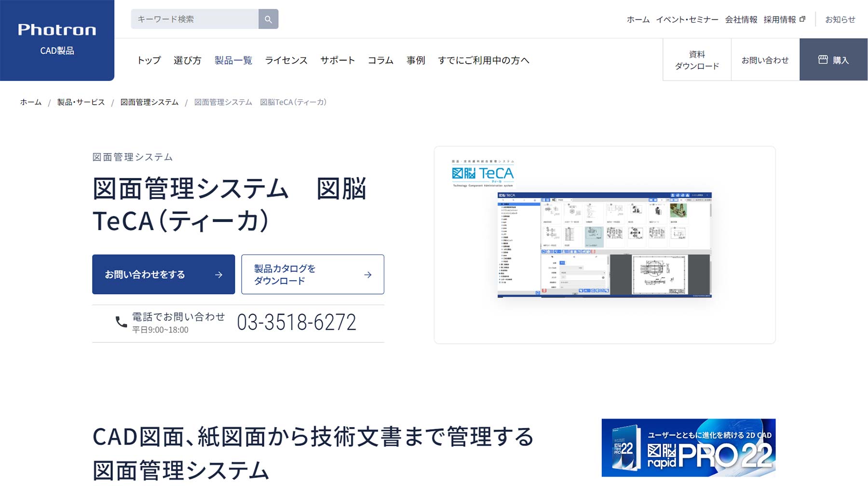Open the 図脳 RAPID PRO 22 banner
This screenshot has height=486, width=868.
(689, 447)
